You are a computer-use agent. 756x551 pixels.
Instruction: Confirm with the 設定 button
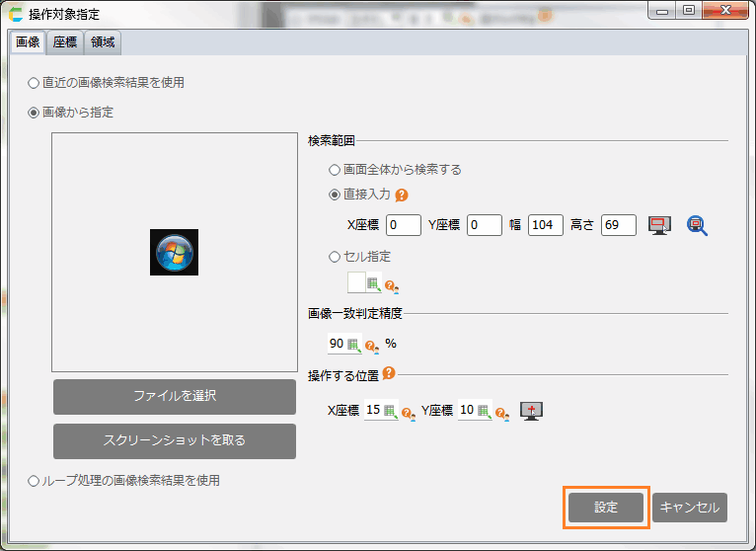coord(606,508)
